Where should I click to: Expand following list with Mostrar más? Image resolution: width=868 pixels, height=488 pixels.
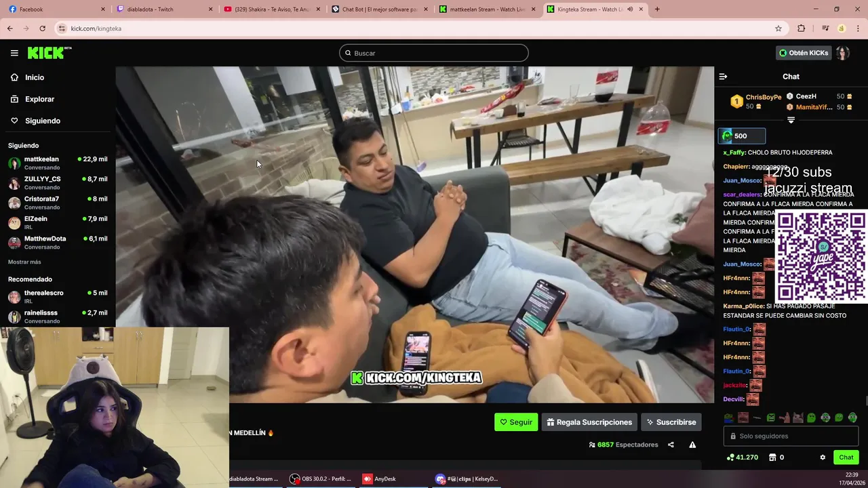24,262
